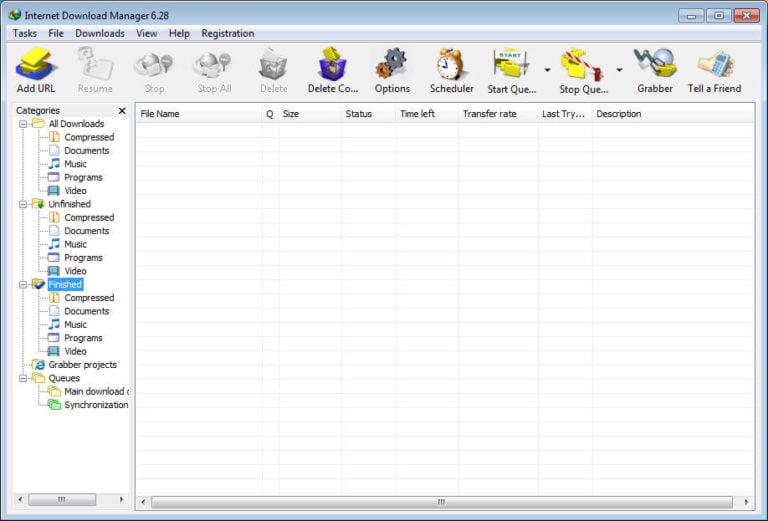
Task: Sort by the Status column header
Action: pos(368,114)
